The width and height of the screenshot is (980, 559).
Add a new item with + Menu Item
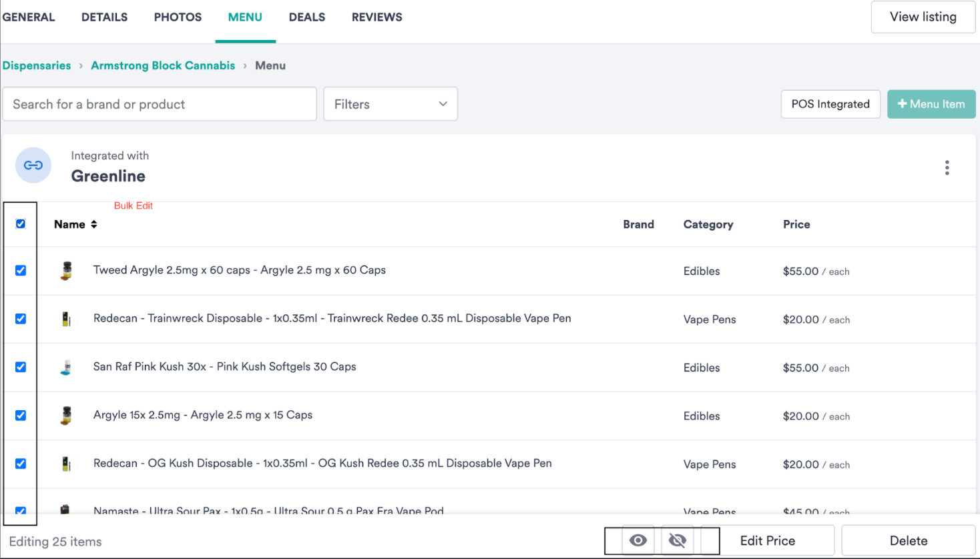931,104
